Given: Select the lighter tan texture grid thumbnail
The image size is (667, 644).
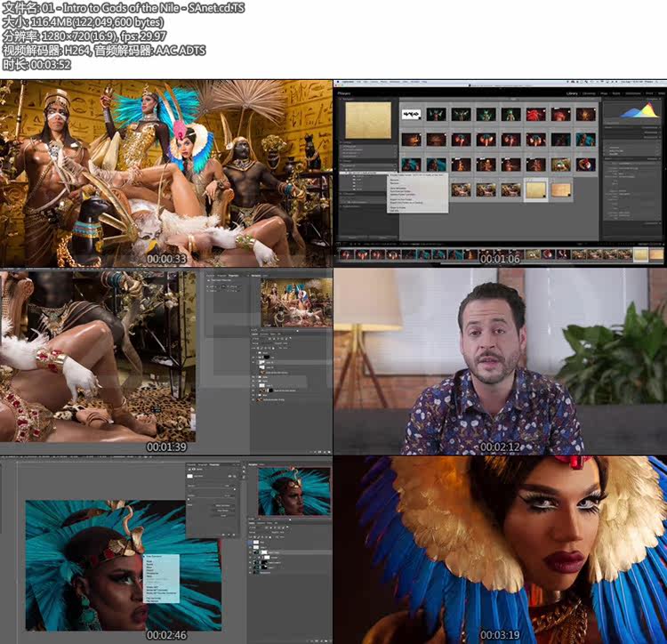Looking at the screenshot, I should pyautogui.click(x=561, y=190).
